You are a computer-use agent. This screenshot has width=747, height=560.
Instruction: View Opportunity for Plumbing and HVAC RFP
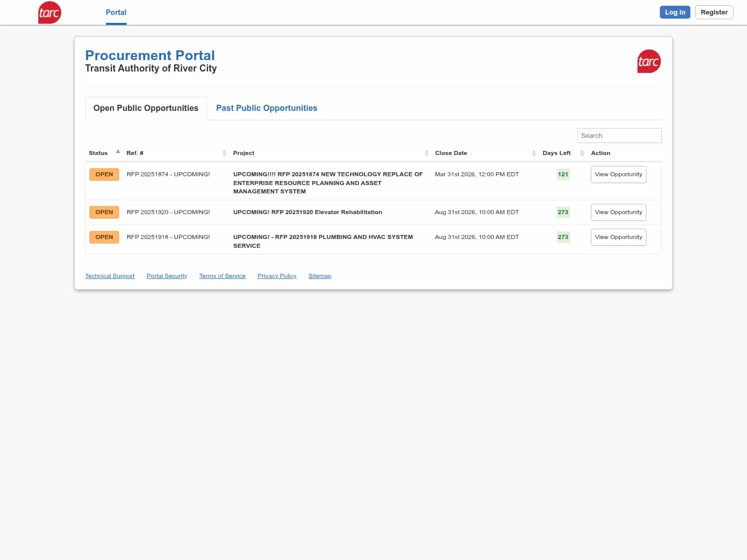pos(618,237)
